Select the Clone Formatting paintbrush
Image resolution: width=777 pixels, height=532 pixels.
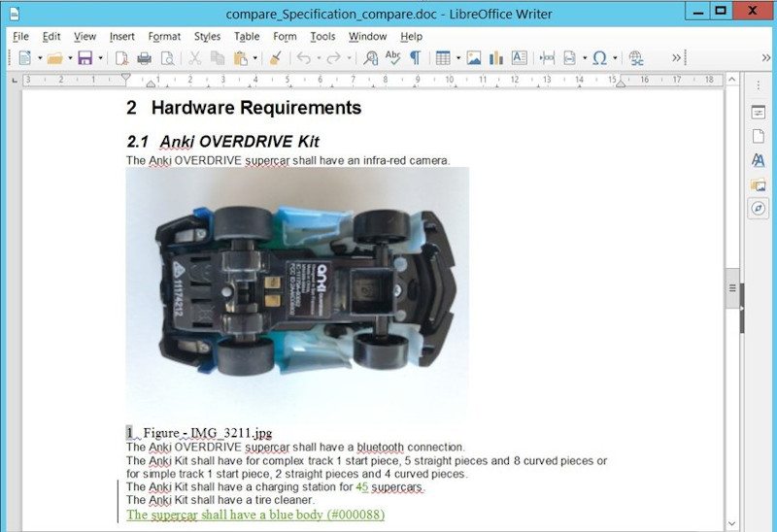275,58
